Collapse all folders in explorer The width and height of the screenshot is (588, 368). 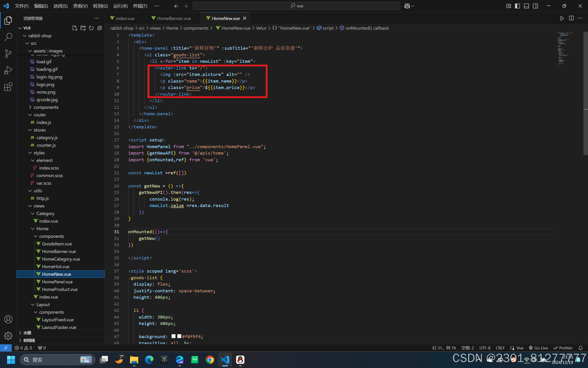(x=99, y=28)
